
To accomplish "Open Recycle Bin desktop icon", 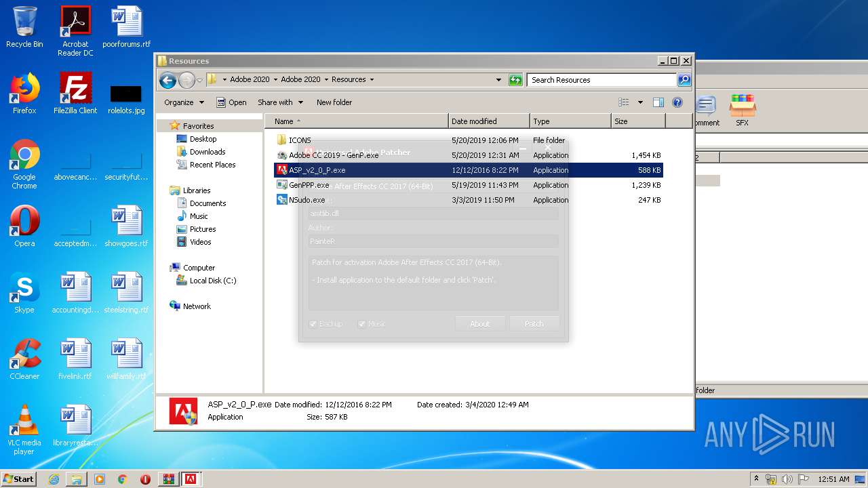I will pos(24,27).
